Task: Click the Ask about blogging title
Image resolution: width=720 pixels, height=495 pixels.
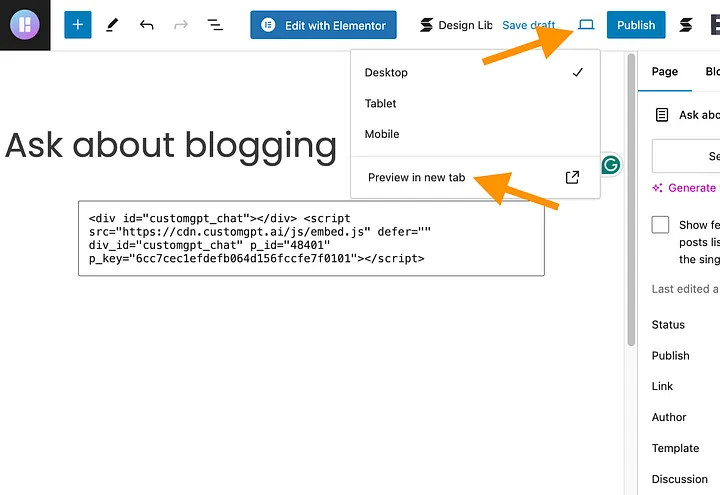Action: pyautogui.click(x=171, y=146)
